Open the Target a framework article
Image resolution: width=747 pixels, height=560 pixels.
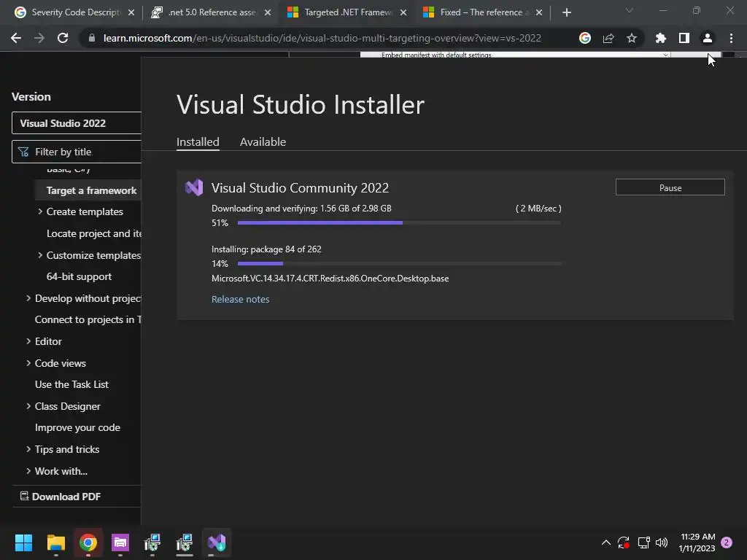91,190
